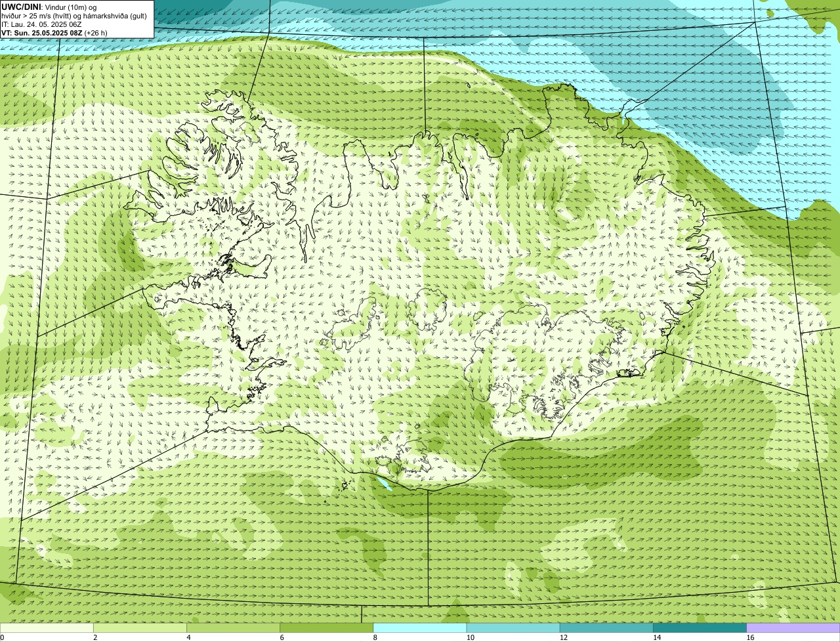
Task: Click the "IT: Lau. 24. 05. 2025 06Z" line
Action: (x=41, y=24)
